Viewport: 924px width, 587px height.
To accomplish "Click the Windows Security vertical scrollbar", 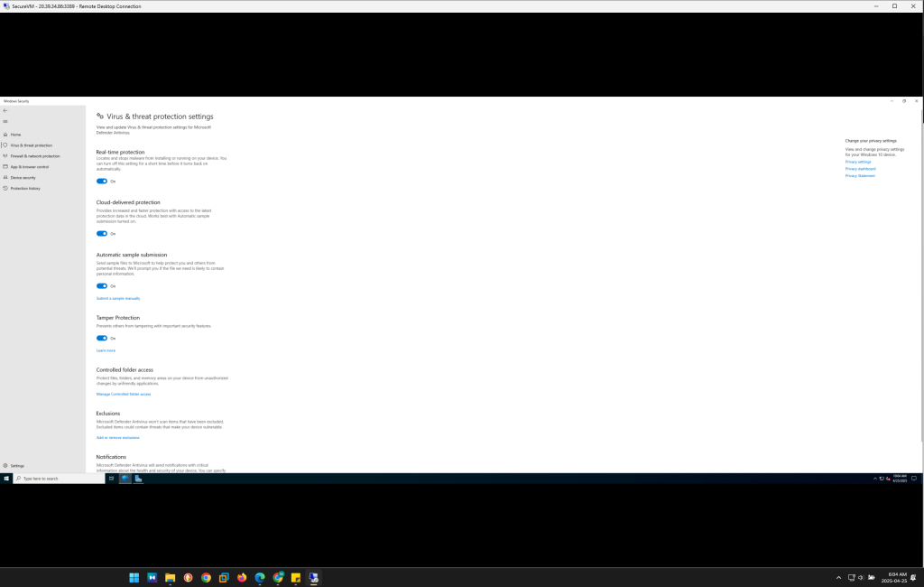I will pyautogui.click(x=921, y=275).
